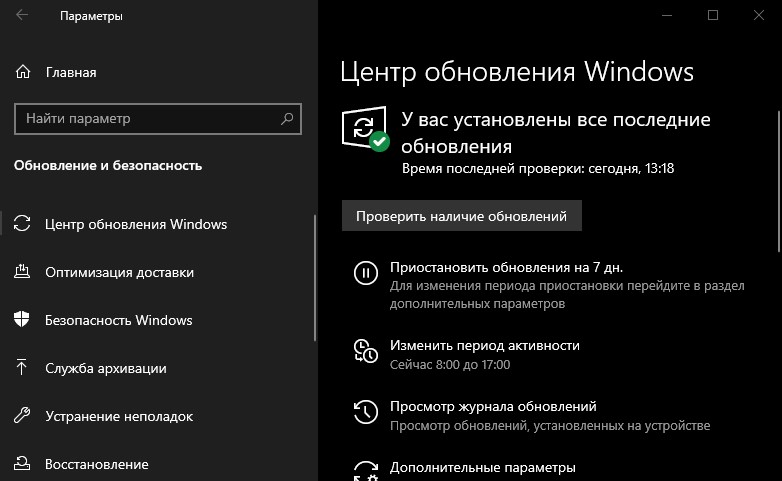Viewport: 782px width, 481px height.
Task: Open Просмотр журнала обновлений link
Action: tap(493, 407)
